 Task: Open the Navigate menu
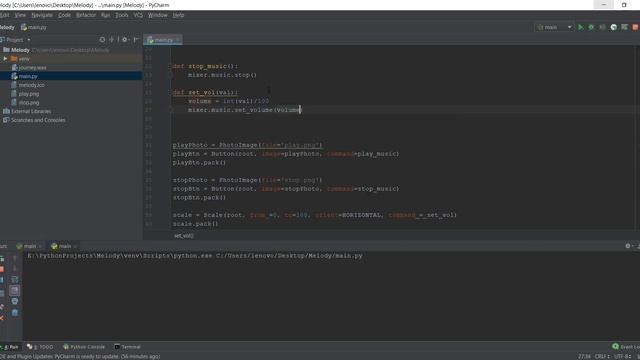click(x=42, y=15)
